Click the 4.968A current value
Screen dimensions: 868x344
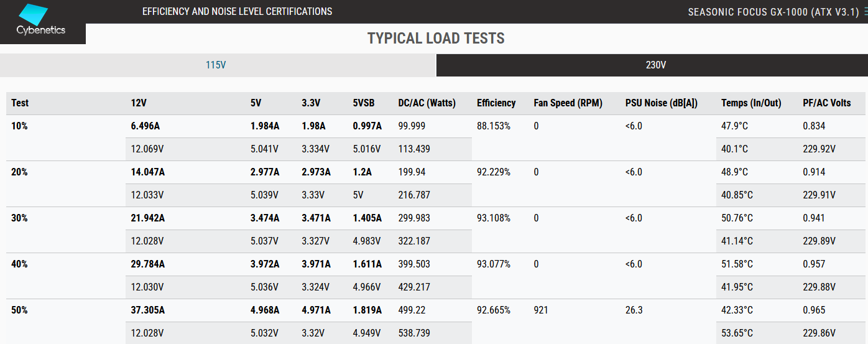[x=265, y=310]
